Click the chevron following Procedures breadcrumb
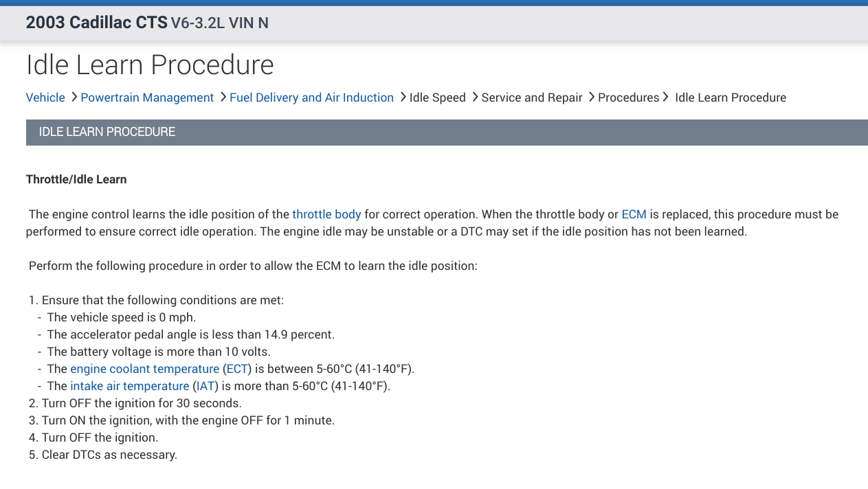Image resolution: width=868 pixels, height=489 pixels. tap(666, 98)
